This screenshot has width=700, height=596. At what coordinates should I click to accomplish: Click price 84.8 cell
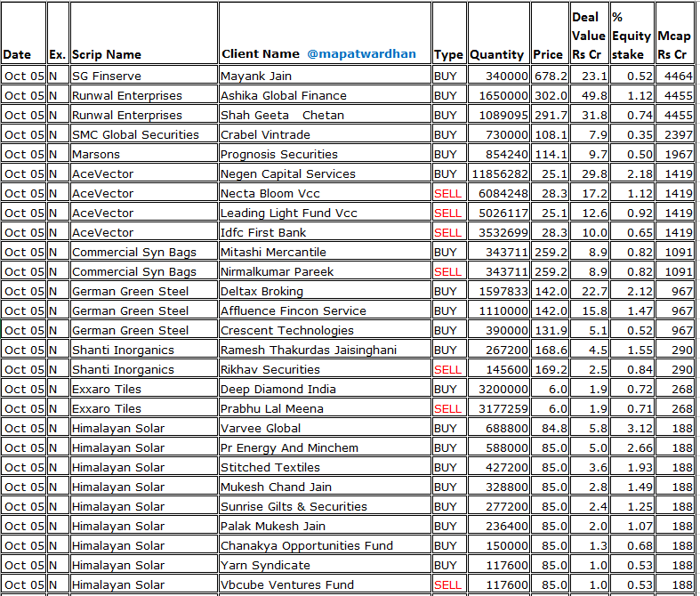550,429
